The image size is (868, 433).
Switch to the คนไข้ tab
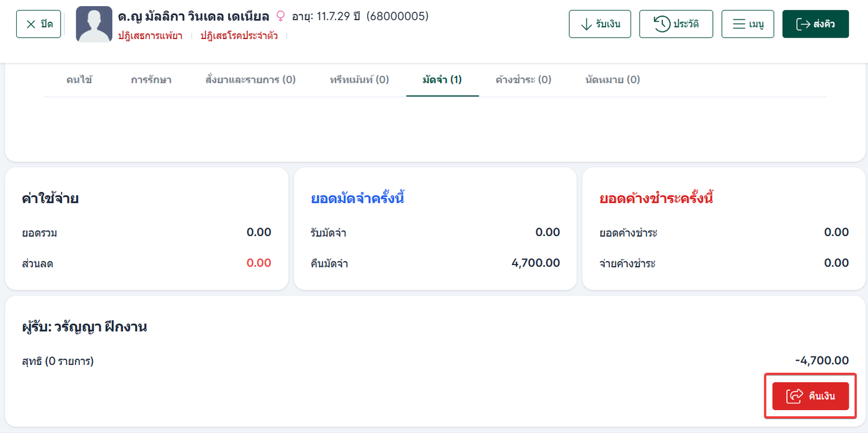pos(79,79)
